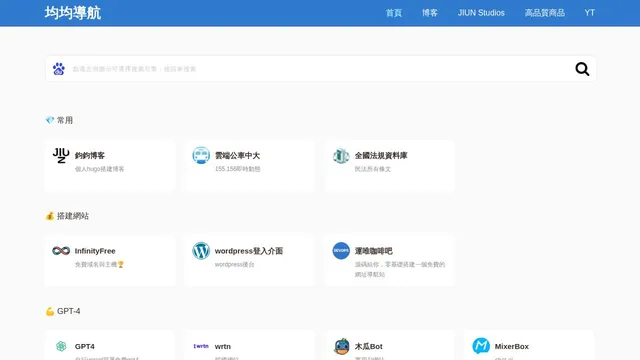Click the MixerBox M logo icon
Screen dimensions: 640x360
(x=481, y=346)
